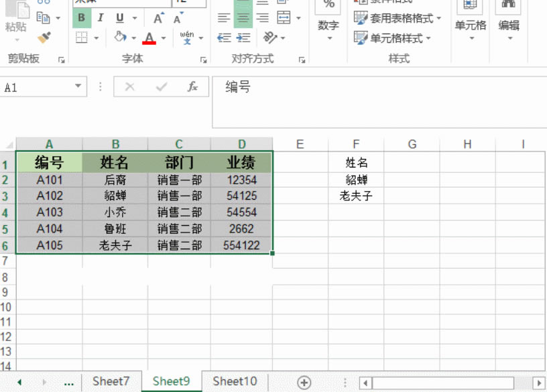This screenshot has width=547, height=392.
Task: Open Merge and Center dropdown arrow
Action: 298,18
